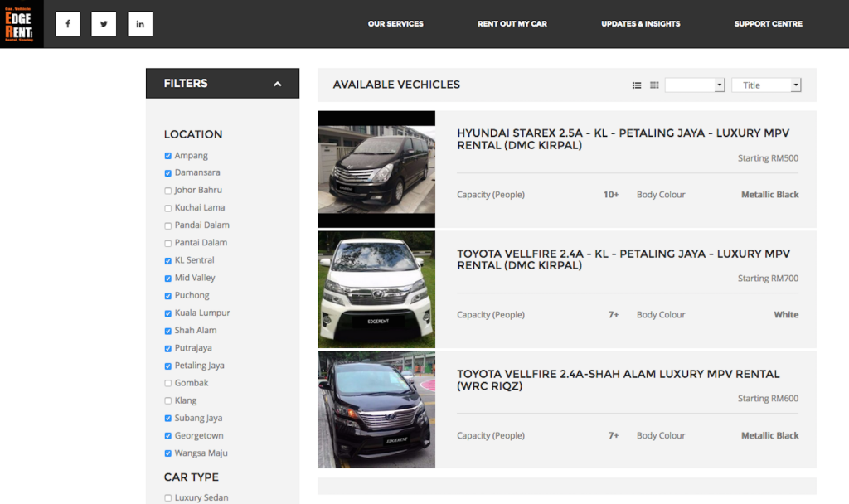Open the LinkedIn social icon
The image size is (849, 504).
pyautogui.click(x=140, y=24)
